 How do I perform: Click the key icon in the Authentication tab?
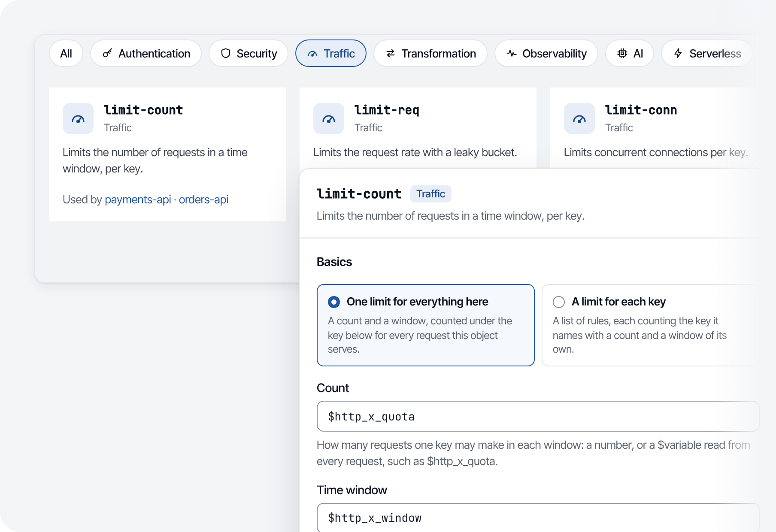[x=107, y=53]
